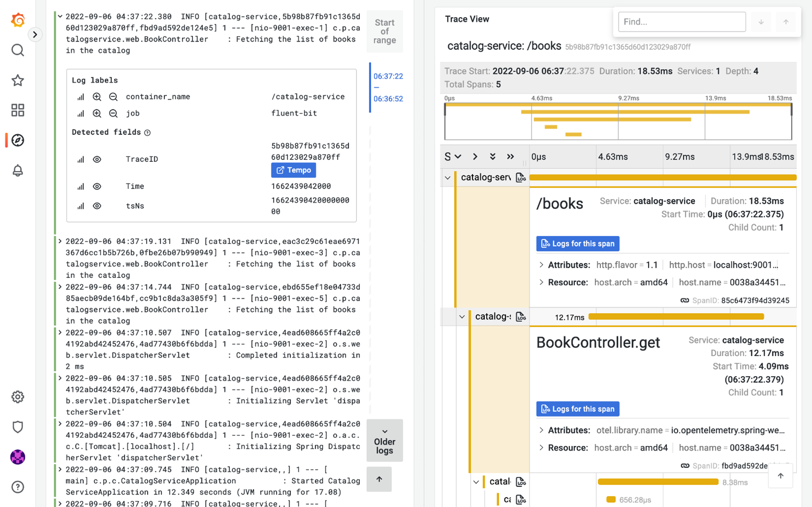Click Logs for this span under /books

point(577,243)
